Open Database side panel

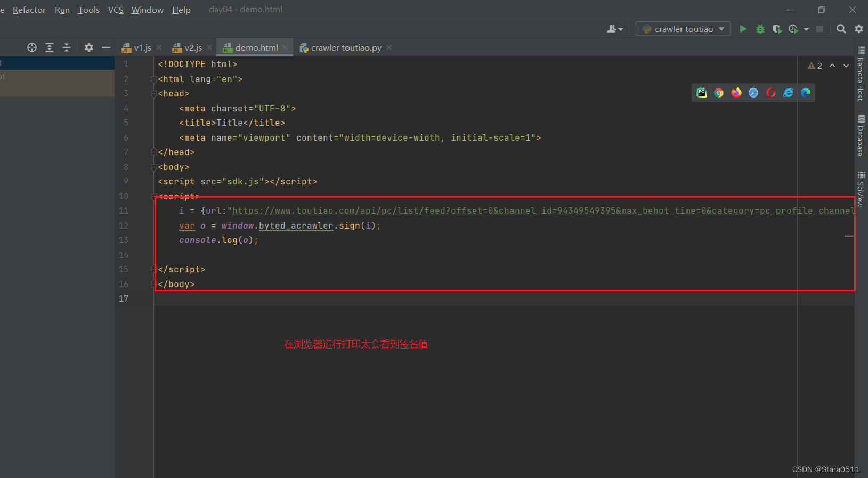click(x=861, y=135)
